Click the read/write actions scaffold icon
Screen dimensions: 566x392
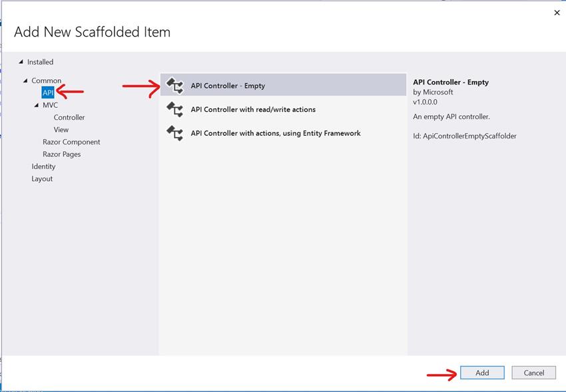click(x=176, y=109)
